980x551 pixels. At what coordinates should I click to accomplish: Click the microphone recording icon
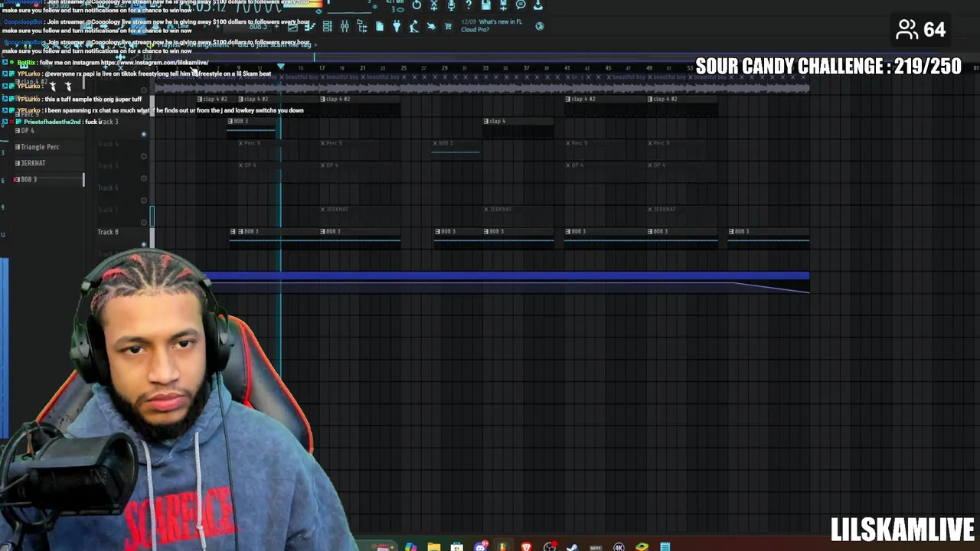coord(451,5)
